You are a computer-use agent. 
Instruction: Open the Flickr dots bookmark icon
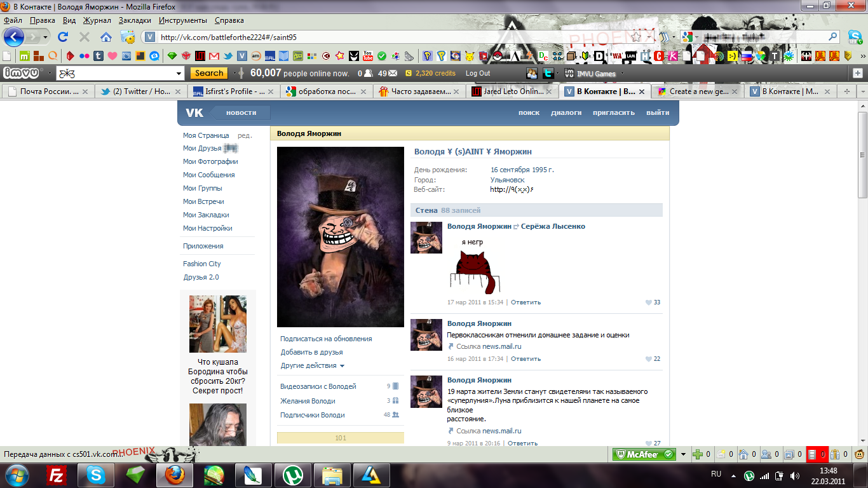84,56
